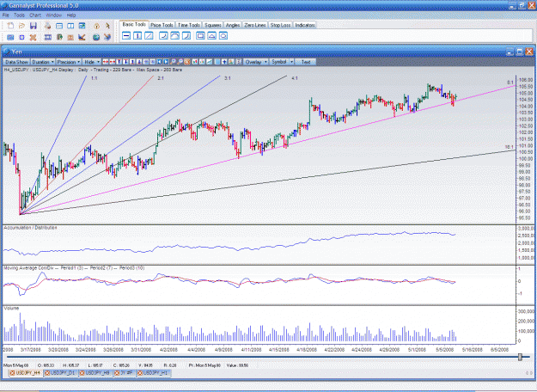Click the blue bird icon beside the globe

click(x=107, y=37)
